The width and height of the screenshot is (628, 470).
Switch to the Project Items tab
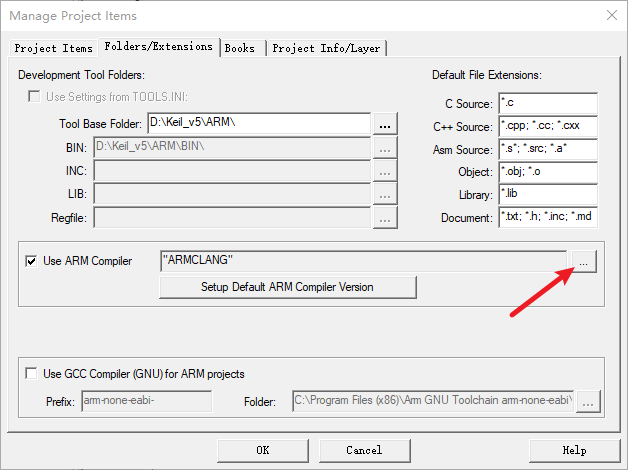[x=54, y=48]
